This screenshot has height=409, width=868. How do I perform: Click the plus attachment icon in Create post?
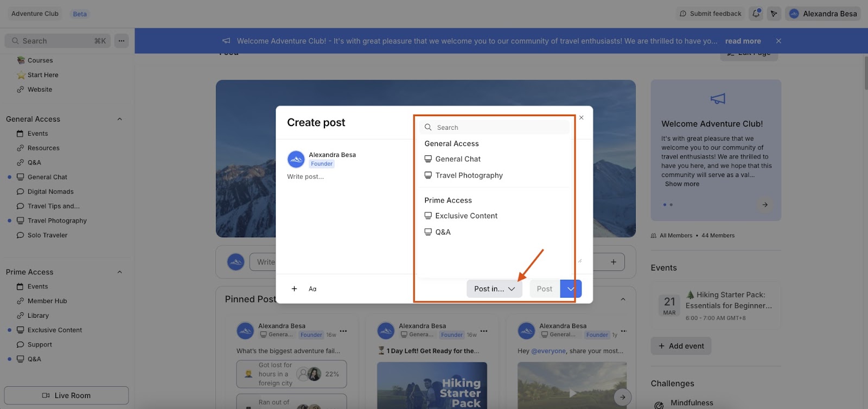point(294,289)
